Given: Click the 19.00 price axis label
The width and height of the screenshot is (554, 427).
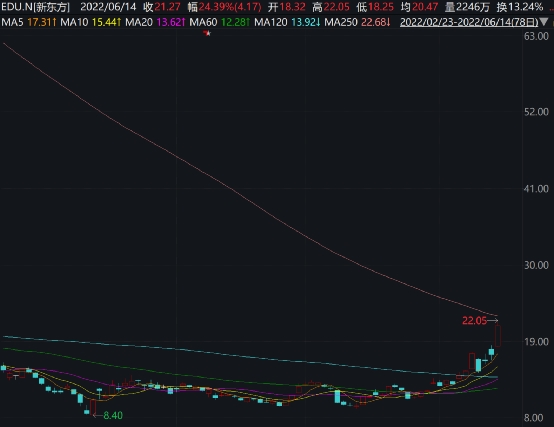Looking at the screenshot, I should (536, 342).
